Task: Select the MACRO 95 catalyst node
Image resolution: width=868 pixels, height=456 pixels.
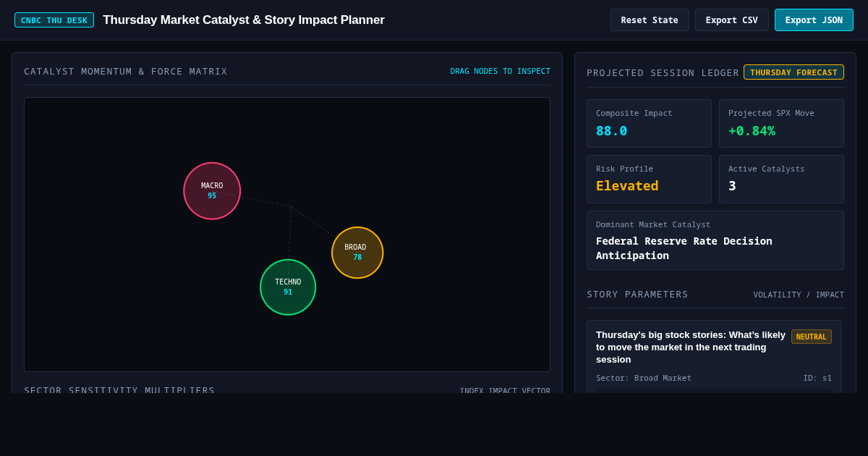Action: (x=212, y=191)
